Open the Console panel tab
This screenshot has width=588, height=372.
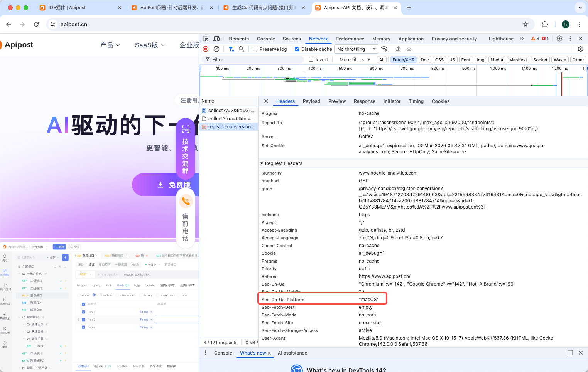[266, 39]
